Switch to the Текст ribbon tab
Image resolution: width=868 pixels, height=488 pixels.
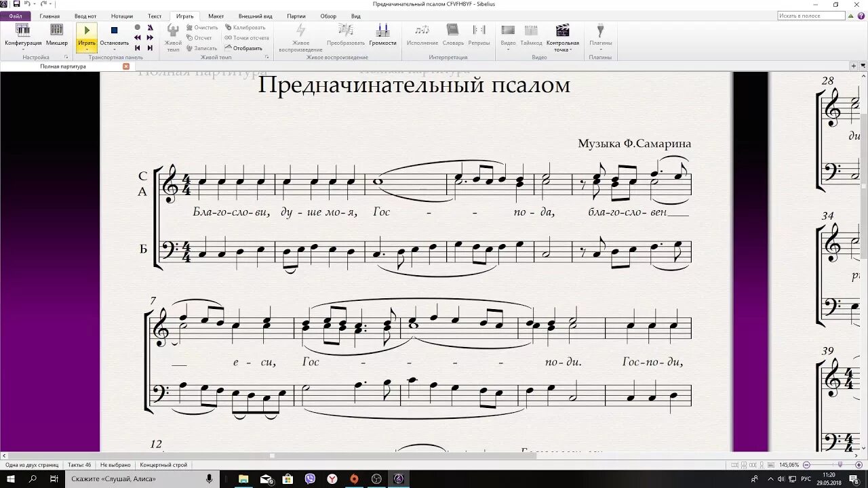click(155, 16)
